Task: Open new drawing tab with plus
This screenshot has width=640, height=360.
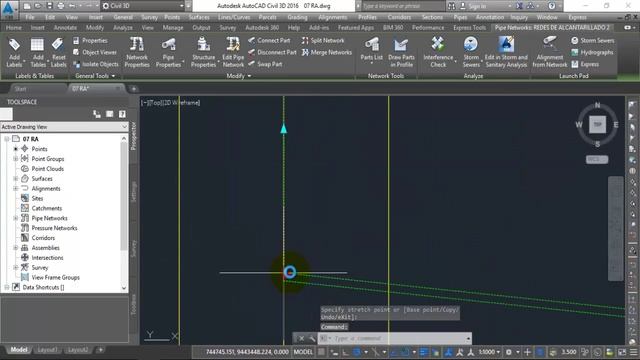Action: tap(134, 89)
